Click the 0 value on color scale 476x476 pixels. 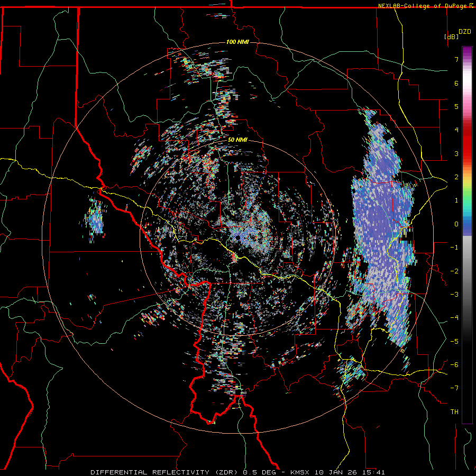pyautogui.click(x=456, y=224)
